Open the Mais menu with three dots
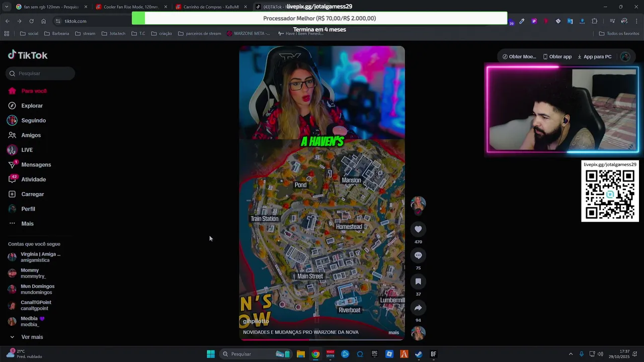Image resolution: width=644 pixels, height=362 pixels. coord(21,224)
